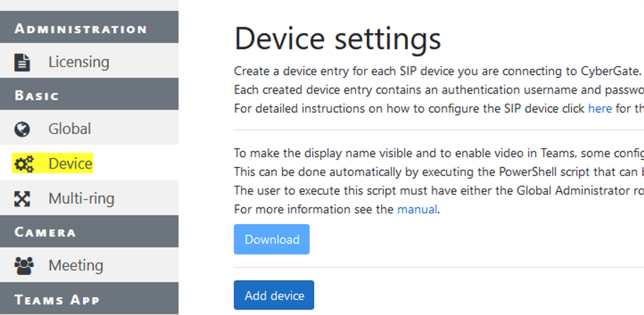Click the 'Create a device entry' description line
This screenshot has width=644, height=315.
click(437, 71)
